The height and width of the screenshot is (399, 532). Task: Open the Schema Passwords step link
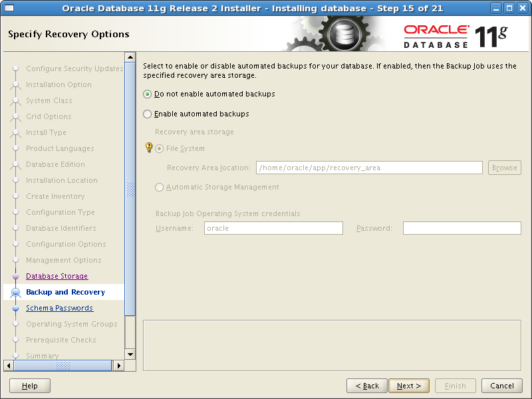click(60, 308)
